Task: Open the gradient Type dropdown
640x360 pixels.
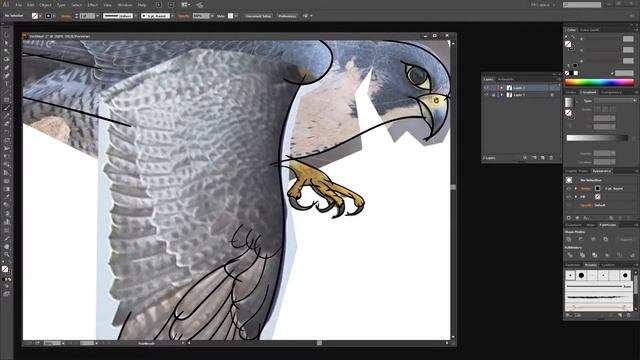Action: point(614,100)
